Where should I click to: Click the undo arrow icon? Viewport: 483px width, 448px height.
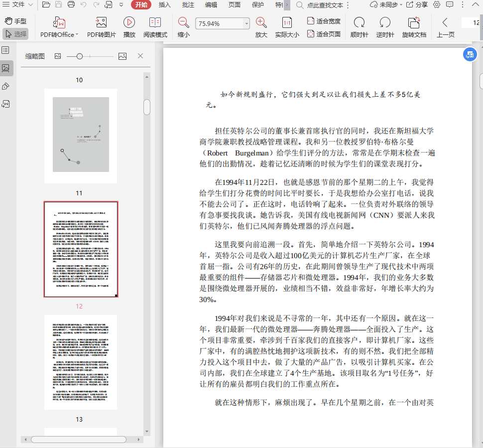point(83,4)
